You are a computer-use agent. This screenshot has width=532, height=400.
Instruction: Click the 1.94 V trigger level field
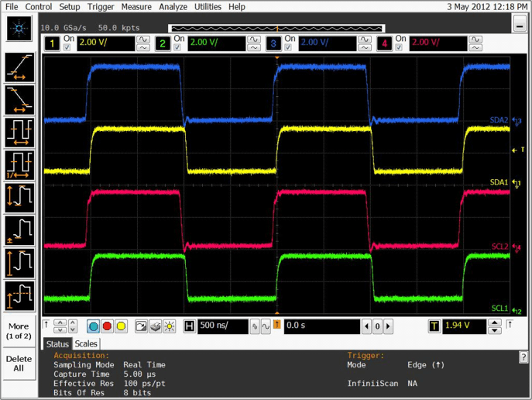(x=466, y=326)
